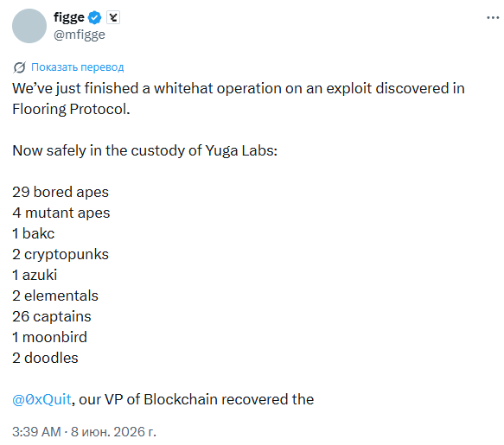Open the figge display name profile link

point(69,17)
